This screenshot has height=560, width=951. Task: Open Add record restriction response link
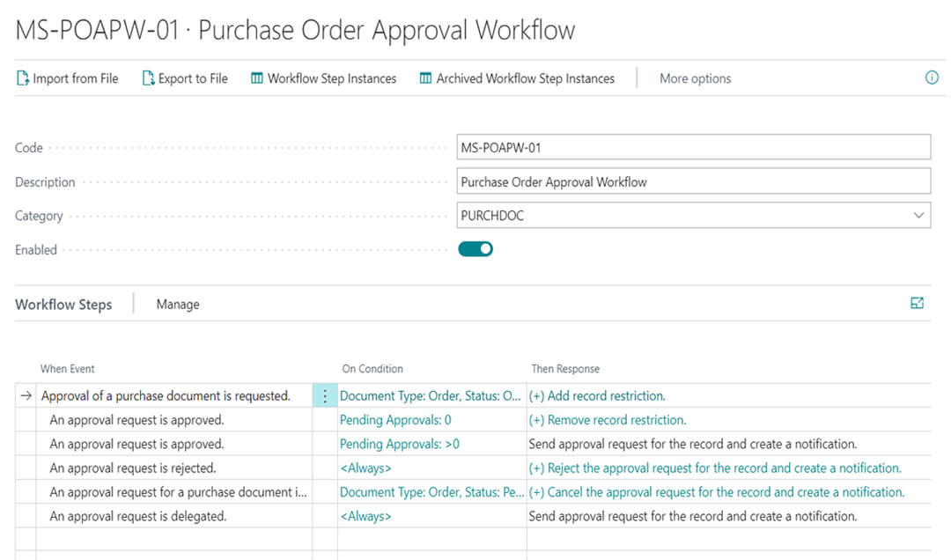(x=597, y=395)
